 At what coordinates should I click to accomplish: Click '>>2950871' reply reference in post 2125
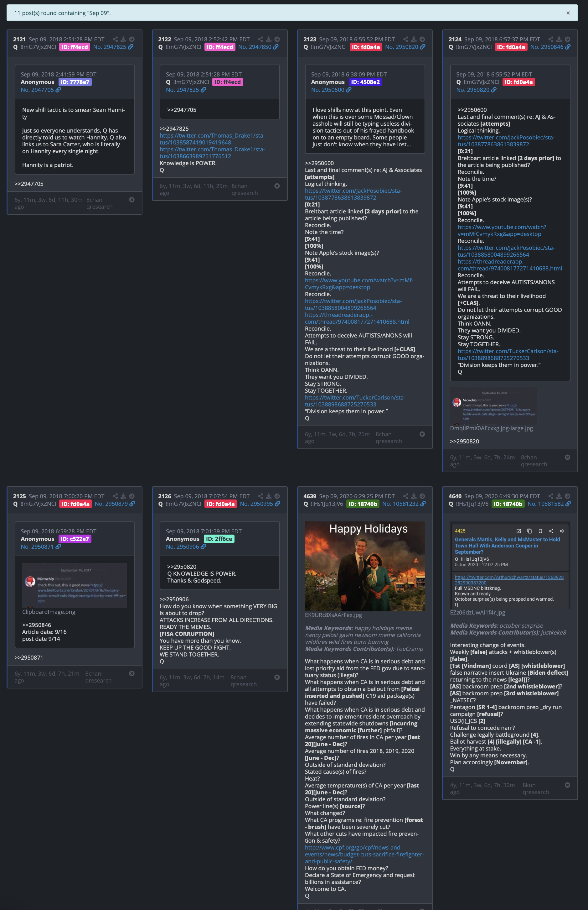29,657
